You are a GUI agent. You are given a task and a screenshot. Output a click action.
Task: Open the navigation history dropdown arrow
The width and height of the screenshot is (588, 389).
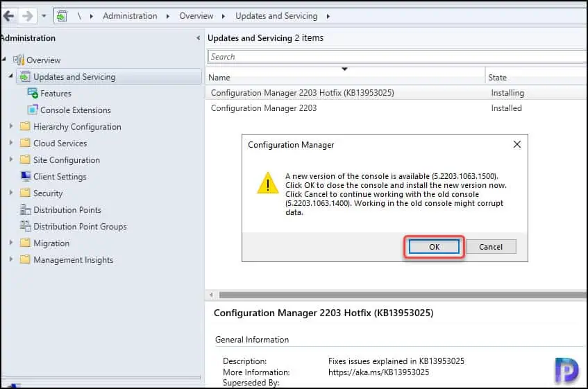click(44, 16)
